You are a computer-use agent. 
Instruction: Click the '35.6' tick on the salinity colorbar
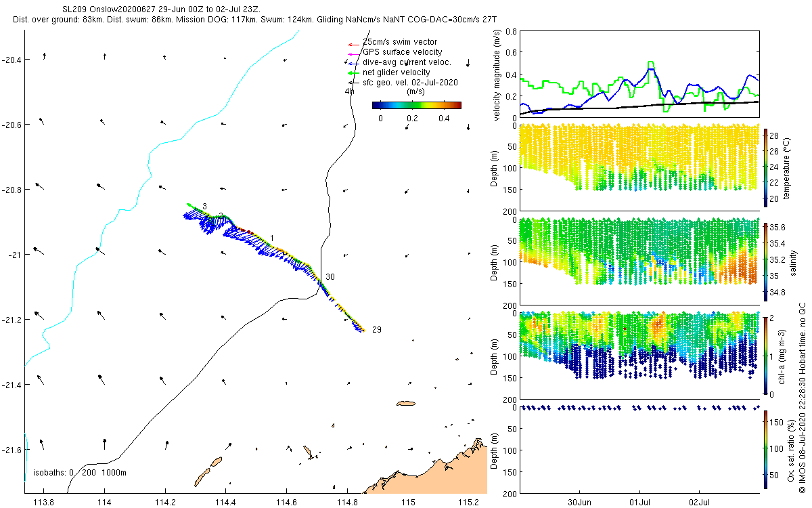click(778, 228)
